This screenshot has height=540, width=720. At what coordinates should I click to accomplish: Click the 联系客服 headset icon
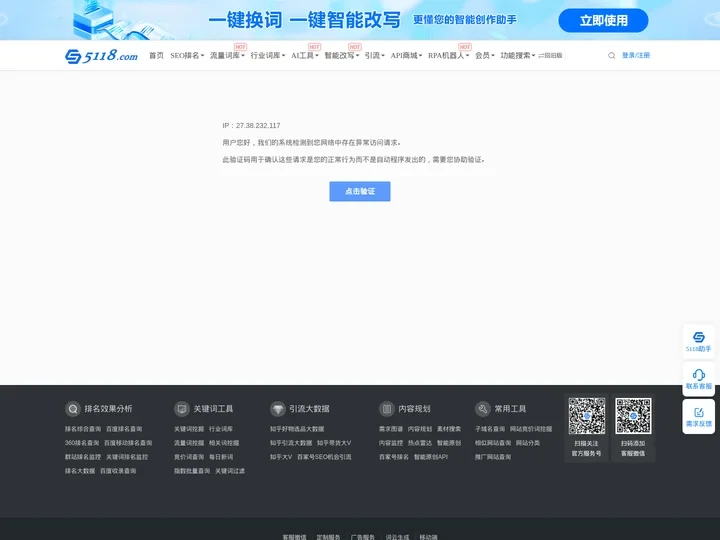point(698,375)
